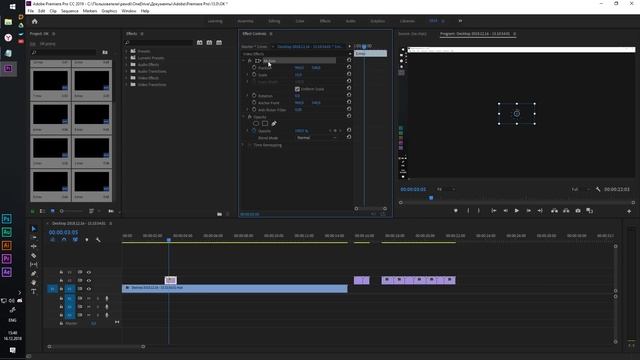The image size is (640, 360).
Task: Click Step Forward one frame in Program monitor
Action: coord(529,211)
